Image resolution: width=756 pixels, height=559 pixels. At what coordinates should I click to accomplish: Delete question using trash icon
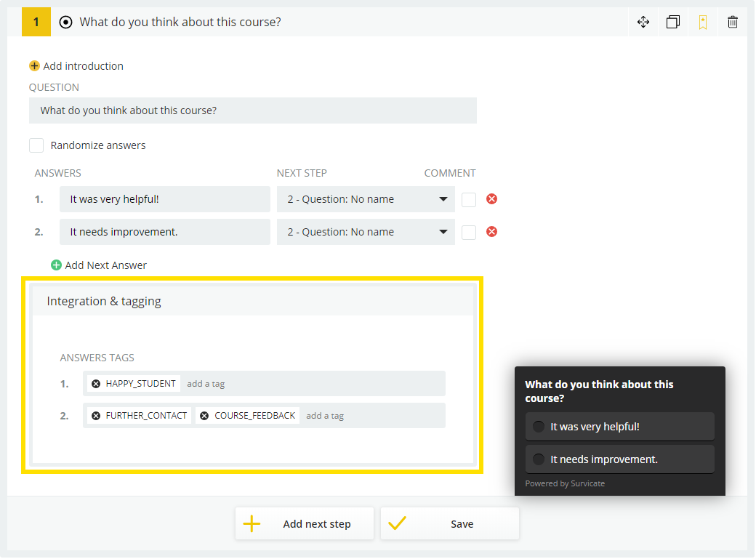(x=733, y=23)
